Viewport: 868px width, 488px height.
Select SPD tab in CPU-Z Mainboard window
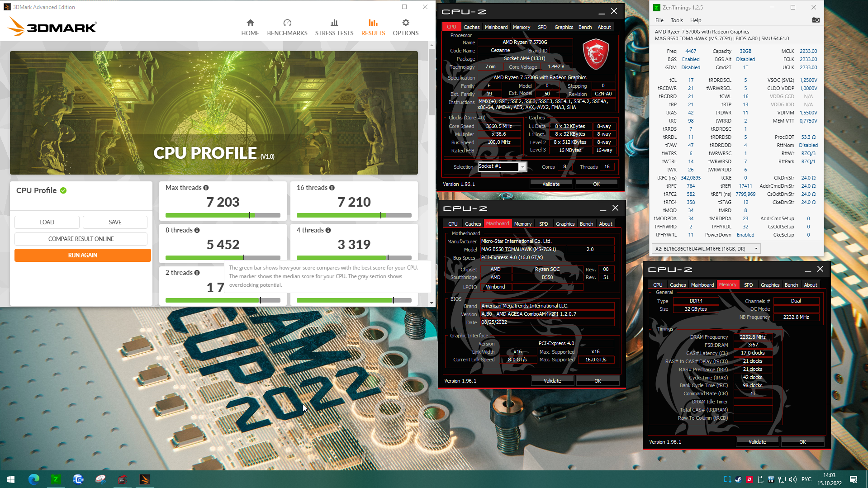(x=543, y=224)
